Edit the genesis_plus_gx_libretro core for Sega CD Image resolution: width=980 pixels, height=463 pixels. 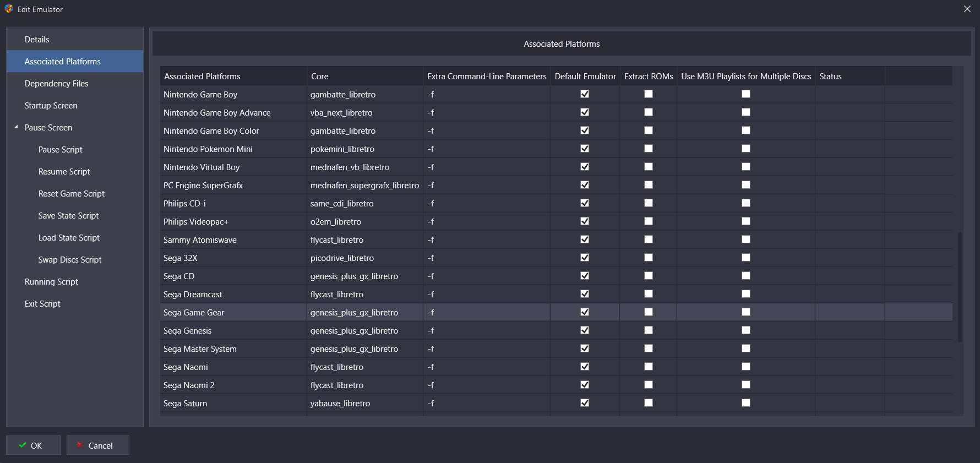pyautogui.click(x=365, y=276)
